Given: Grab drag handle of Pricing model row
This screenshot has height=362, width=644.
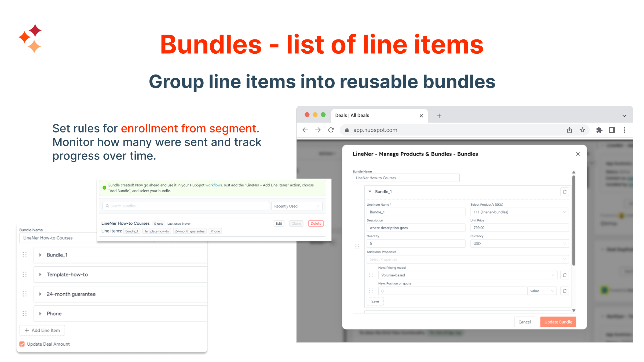Looking at the screenshot, I should [371, 275].
